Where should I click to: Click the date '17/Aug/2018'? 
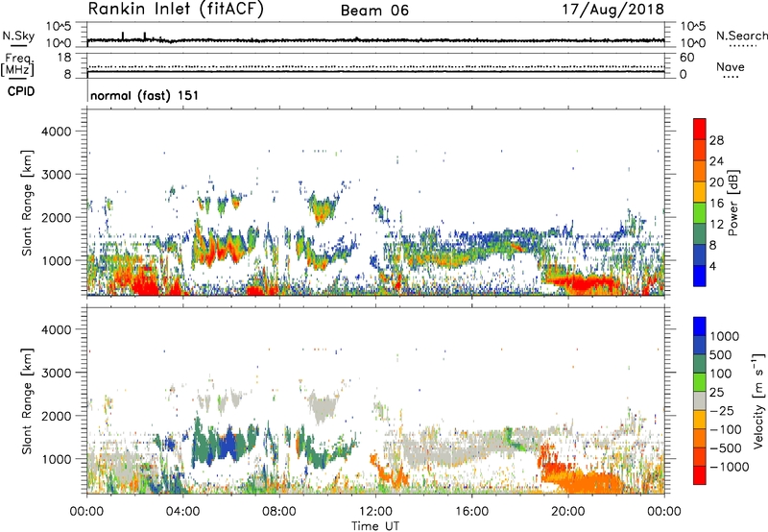pos(612,10)
